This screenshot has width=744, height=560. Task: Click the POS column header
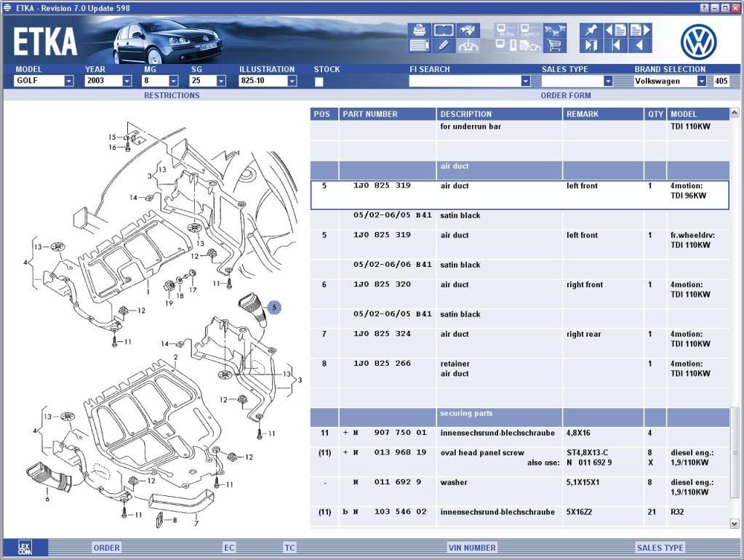pyautogui.click(x=324, y=114)
